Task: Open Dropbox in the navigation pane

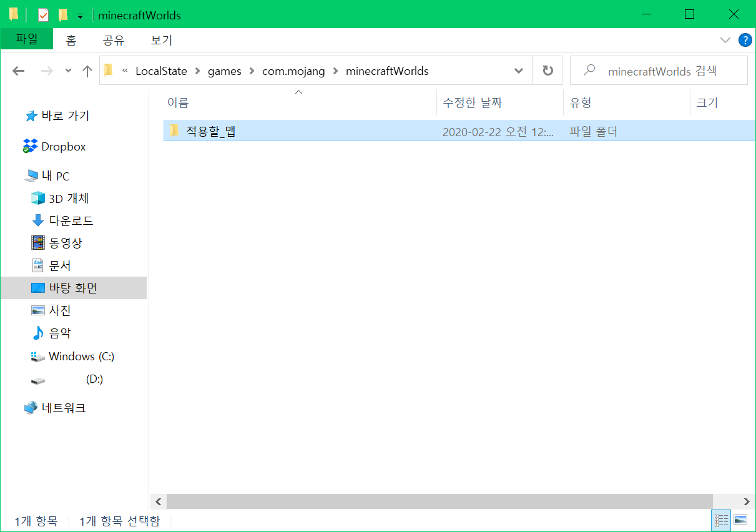Action: [63, 147]
